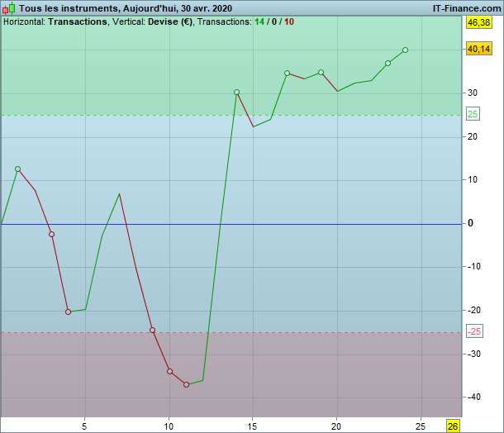Select the 'Devise (€)' vertical axis label
Screen dimensions: 504x433
[x=170, y=21]
